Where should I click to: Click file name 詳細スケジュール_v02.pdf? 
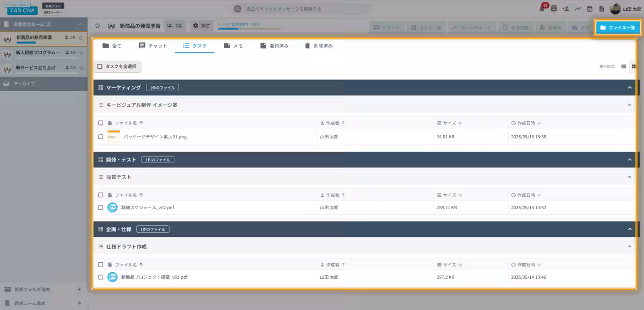click(x=148, y=207)
